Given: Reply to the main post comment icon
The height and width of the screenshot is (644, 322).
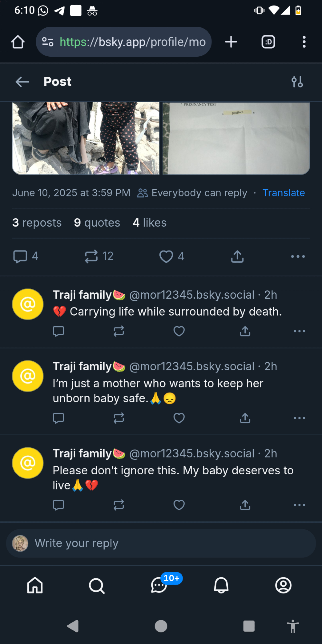Looking at the screenshot, I should [x=20, y=257].
